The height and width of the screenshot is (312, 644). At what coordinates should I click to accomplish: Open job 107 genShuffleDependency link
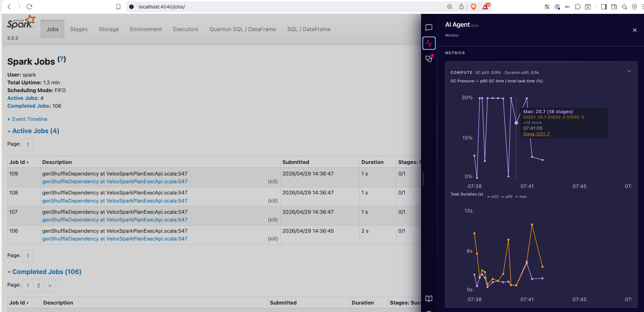pos(115,220)
